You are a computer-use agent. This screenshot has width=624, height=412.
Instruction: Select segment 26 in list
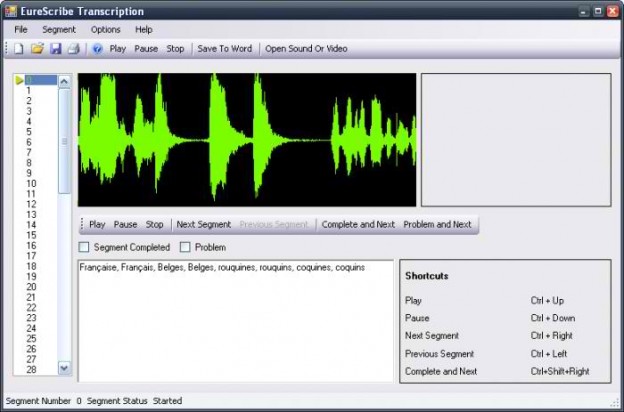(x=31, y=349)
